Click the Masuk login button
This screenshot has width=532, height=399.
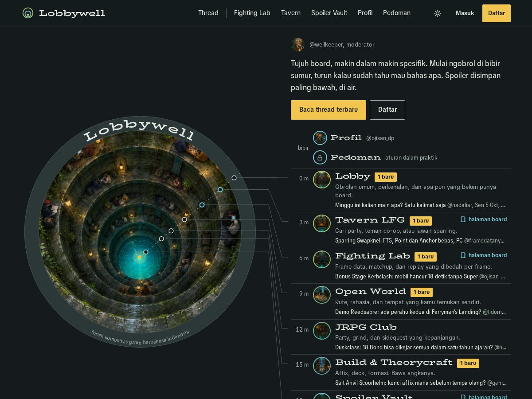pos(465,13)
